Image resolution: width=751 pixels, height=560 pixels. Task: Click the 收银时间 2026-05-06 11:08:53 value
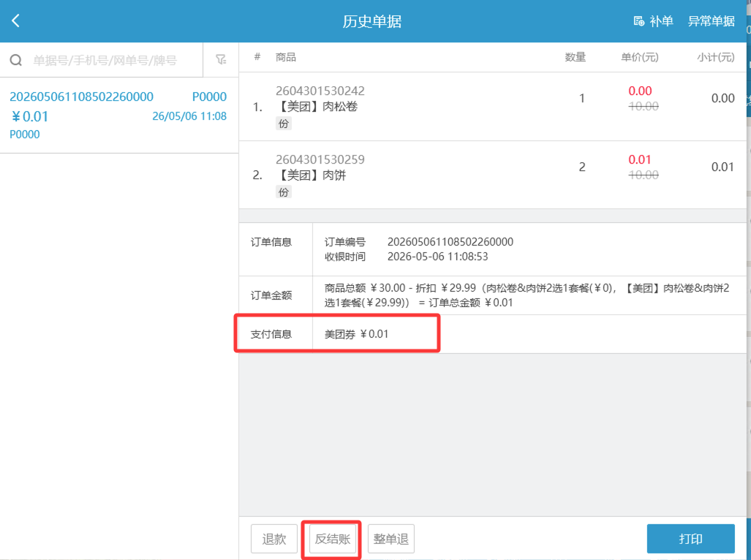[x=438, y=257]
